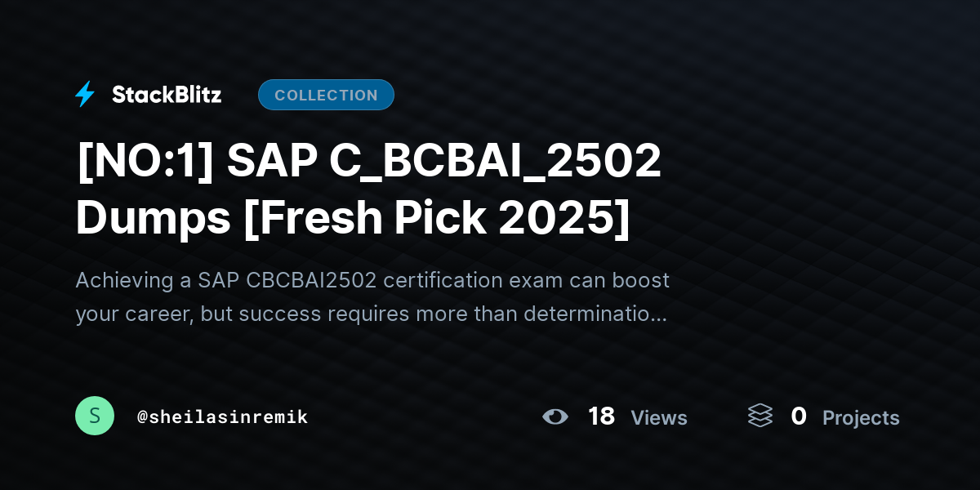Click the 0 projects count number

click(x=799, y=416)
